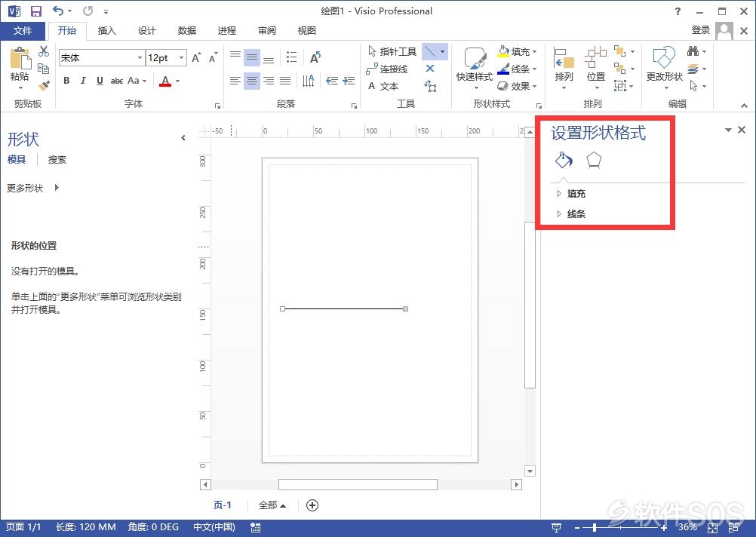Toggle align bottom vertical alignment
The width and height of the screenshot is (756, 537).
[x=269, y=58]
